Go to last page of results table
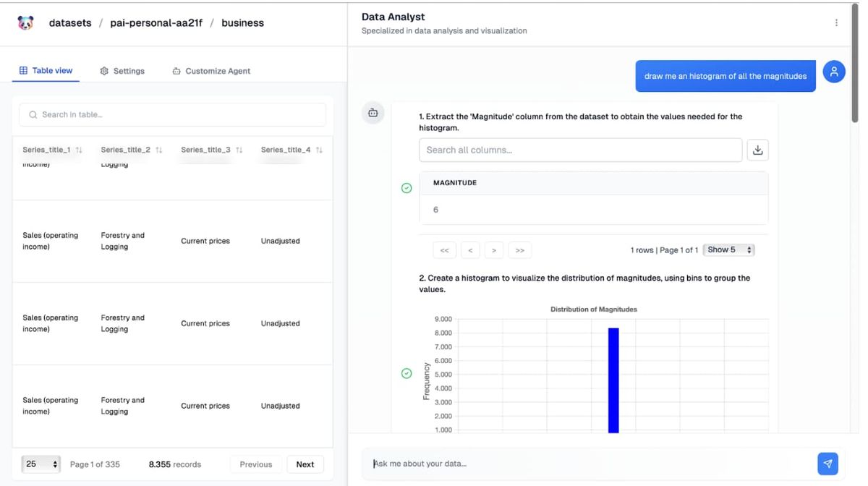This screenshot has width=868, height=486. click(519, 250)
